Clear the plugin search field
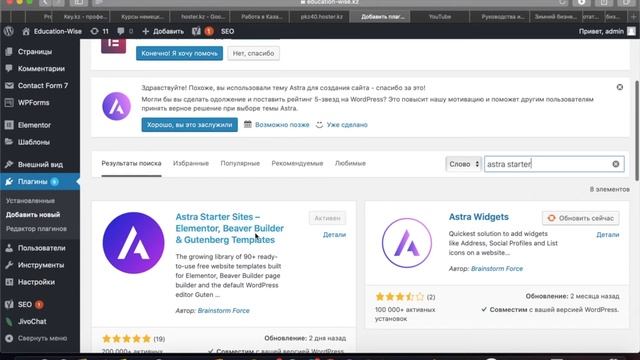 pos(616,164)
